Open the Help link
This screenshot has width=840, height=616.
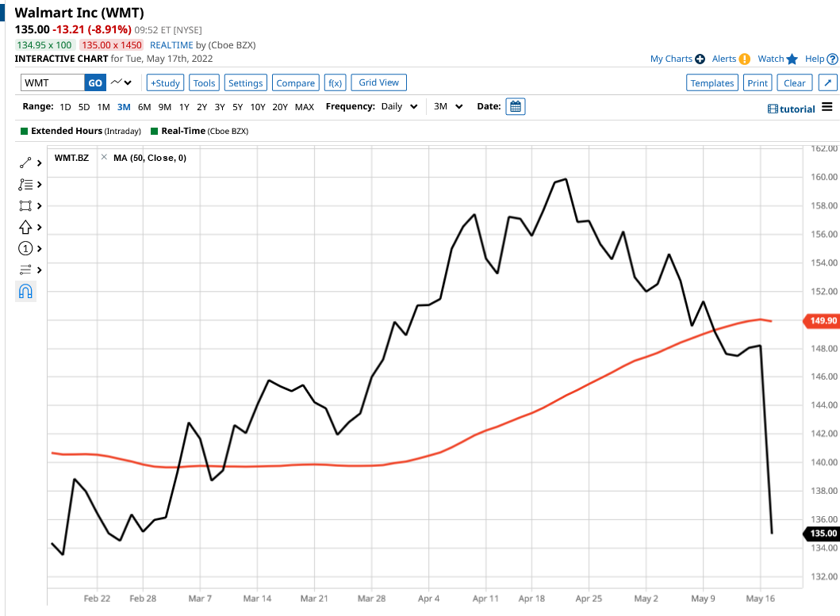point(815,59)
